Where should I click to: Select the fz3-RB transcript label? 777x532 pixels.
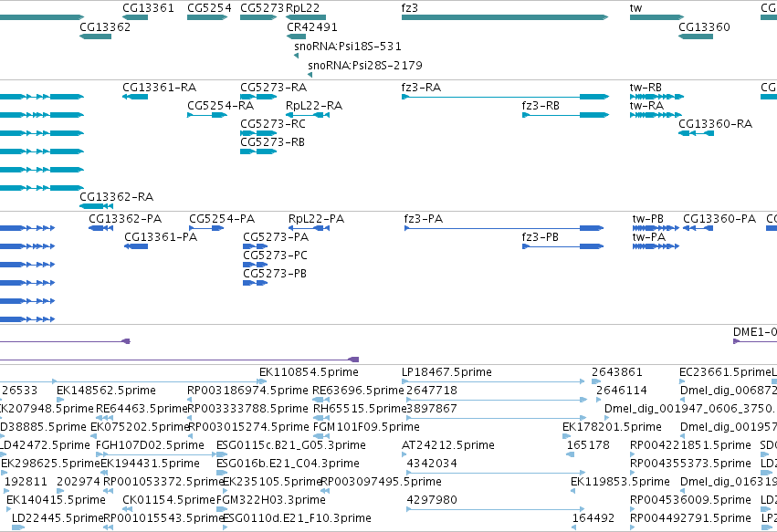(x=541, y=106)
